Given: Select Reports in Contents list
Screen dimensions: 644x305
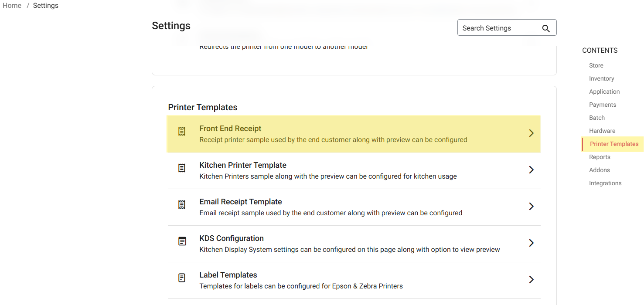Looking at the screenshot, I should coord(600,157).
